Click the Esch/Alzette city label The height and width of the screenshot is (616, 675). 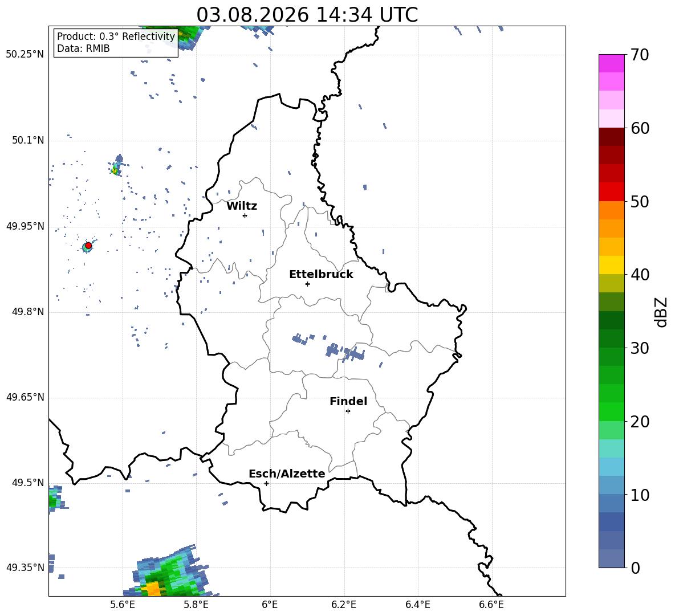287,474
